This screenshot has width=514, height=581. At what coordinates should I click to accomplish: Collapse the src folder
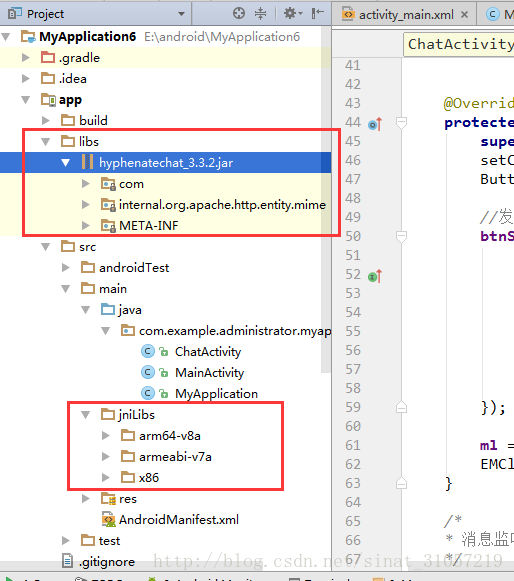(x=46, y=247)
